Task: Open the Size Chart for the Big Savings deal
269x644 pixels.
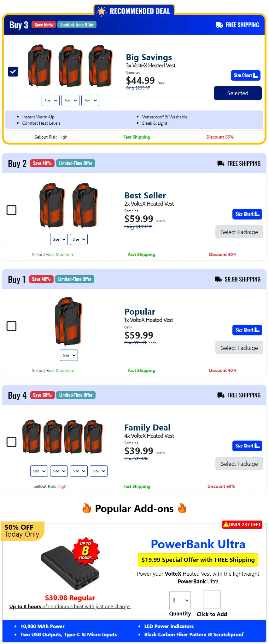Action: [x=245, y=75]
